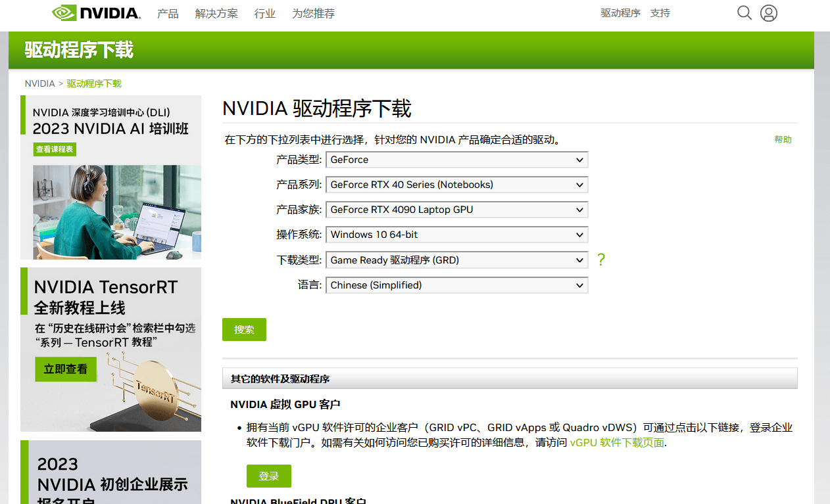Open the 2023 NVIDIA 初创企业展示 banner
This screenshot has height=504, width=830.
point(110,472)
